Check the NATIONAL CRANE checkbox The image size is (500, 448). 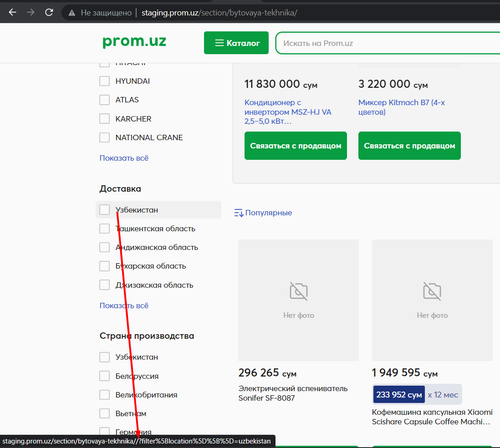click(x=104, y=137)
